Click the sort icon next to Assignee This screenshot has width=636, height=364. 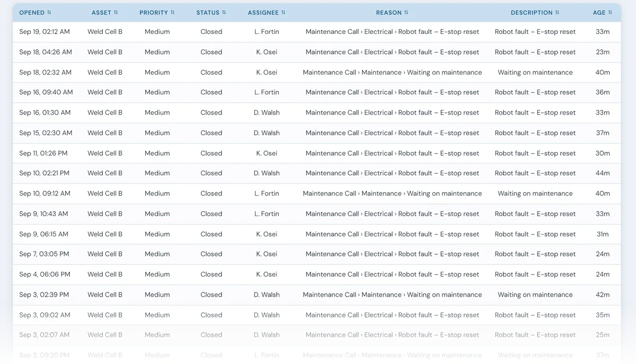pos(284,13)
